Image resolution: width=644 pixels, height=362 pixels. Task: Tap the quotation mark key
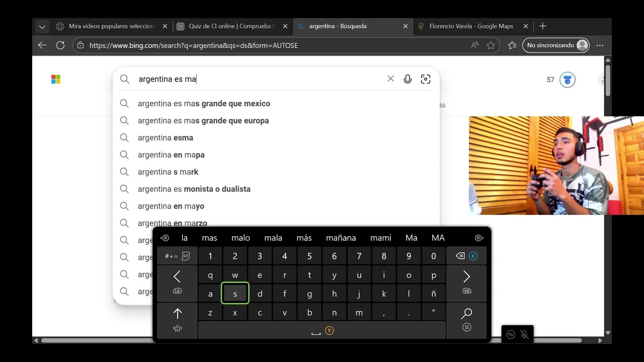434,312
